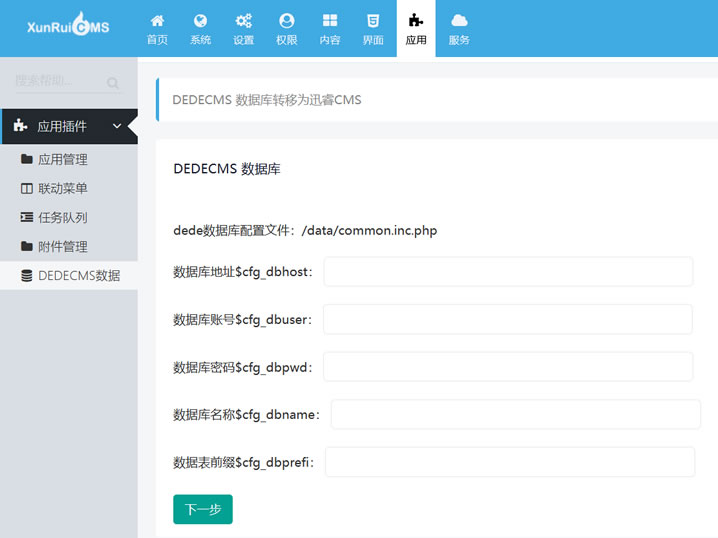Click the 首页 text label

tap(157, 40)
